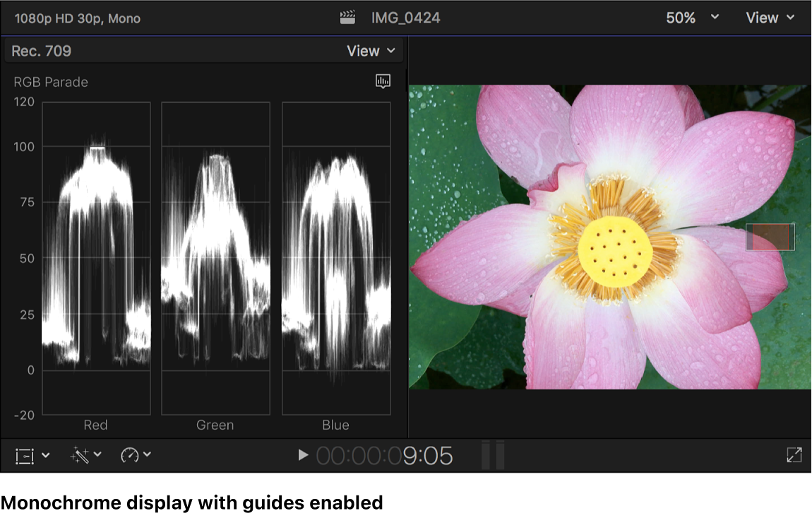The width and height of the screenshot is (812, 523).
Task: Select the Transform tool icon
Action: click(x=24, y=455)
